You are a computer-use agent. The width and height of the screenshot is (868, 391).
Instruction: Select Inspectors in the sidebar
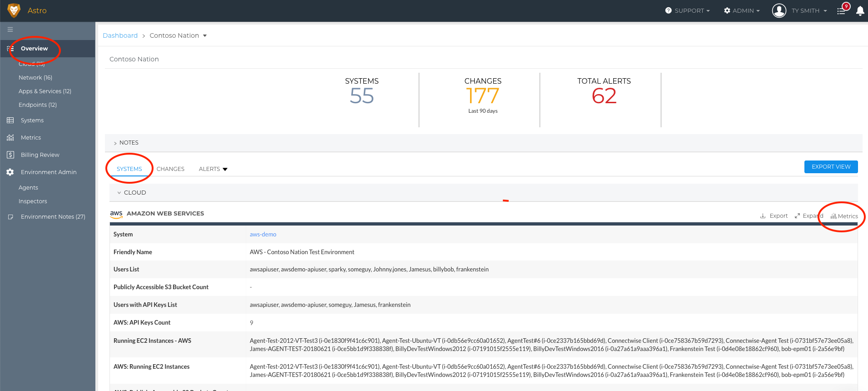pyautogui.click(x=33, y=201)
